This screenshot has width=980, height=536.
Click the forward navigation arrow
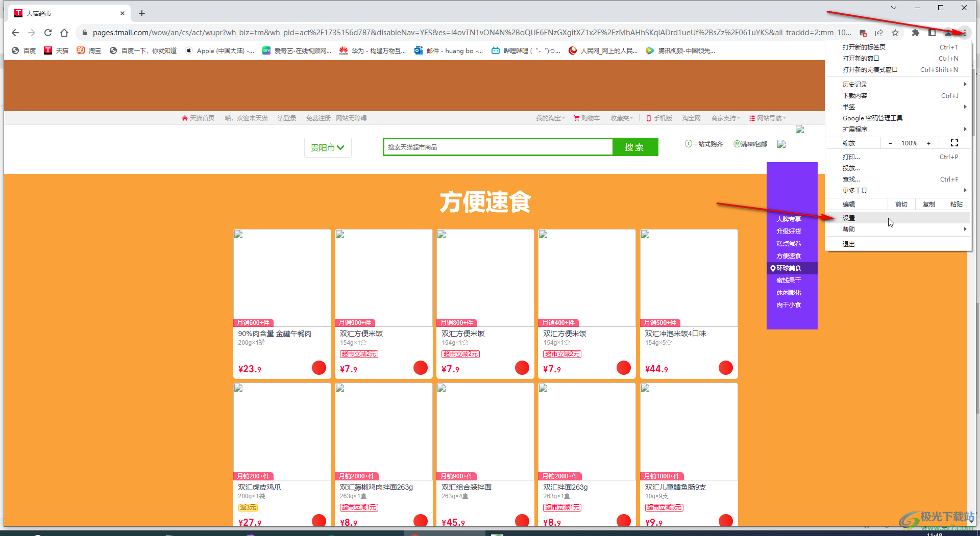click(32, 33)
